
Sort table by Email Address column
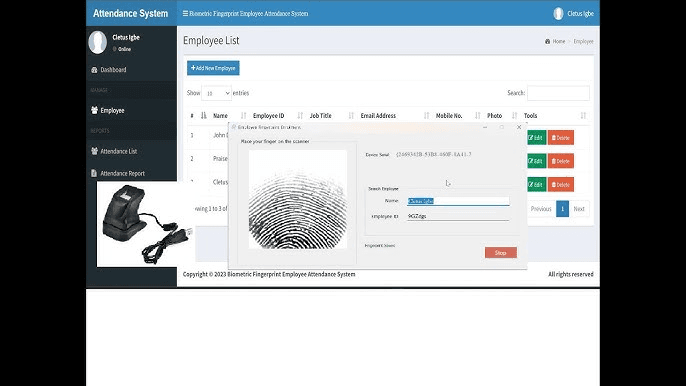394,116
